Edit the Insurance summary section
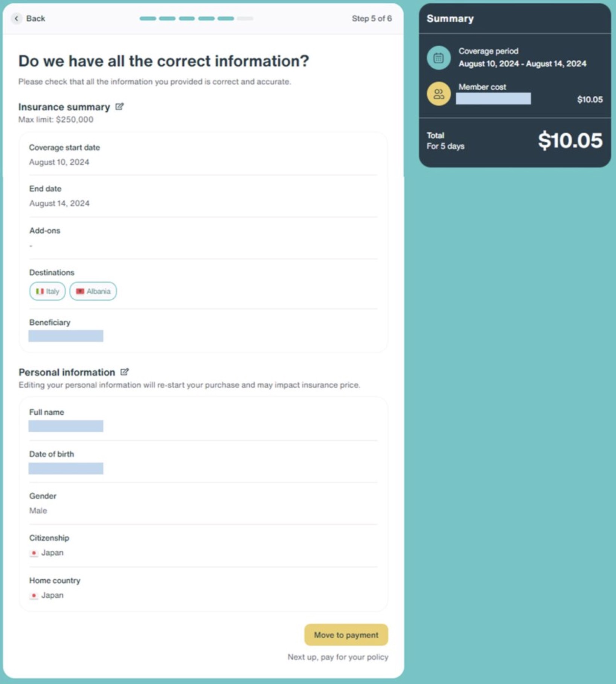 tap(119, 107)
